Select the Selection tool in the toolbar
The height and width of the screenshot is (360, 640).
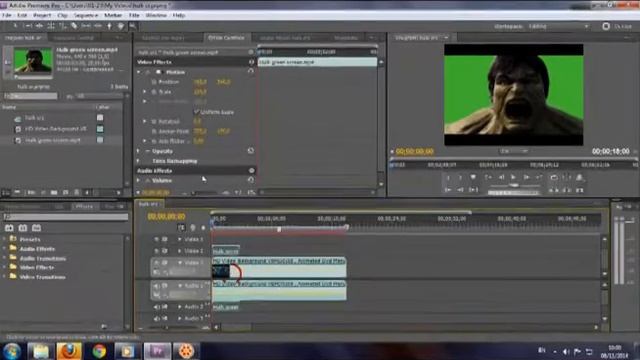pyautogui.click(x=15, y=26)
